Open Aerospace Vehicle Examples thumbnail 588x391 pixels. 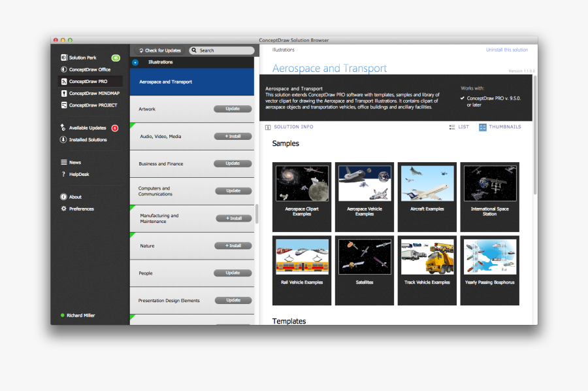365,197
